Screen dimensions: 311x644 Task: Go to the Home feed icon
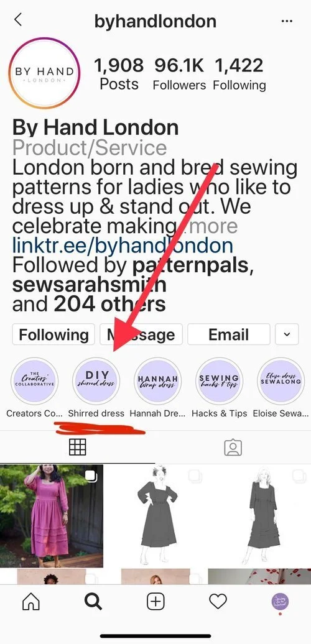click(x=31, y=602)
